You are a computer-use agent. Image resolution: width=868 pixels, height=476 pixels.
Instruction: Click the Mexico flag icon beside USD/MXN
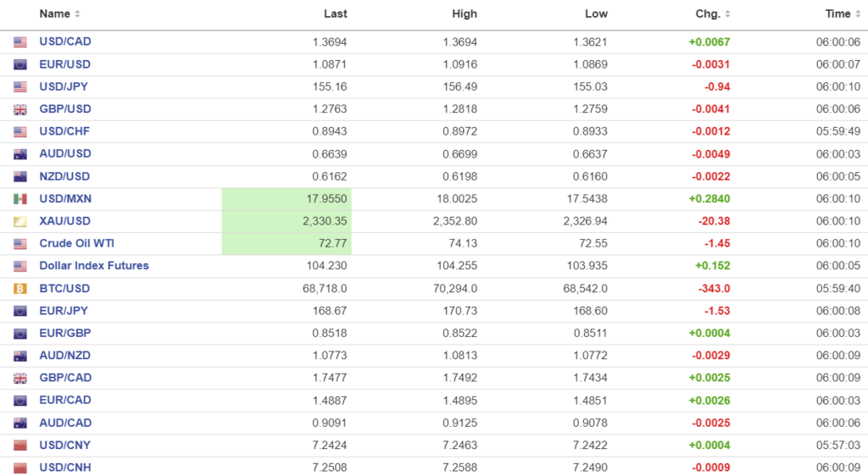coord(20,199)
